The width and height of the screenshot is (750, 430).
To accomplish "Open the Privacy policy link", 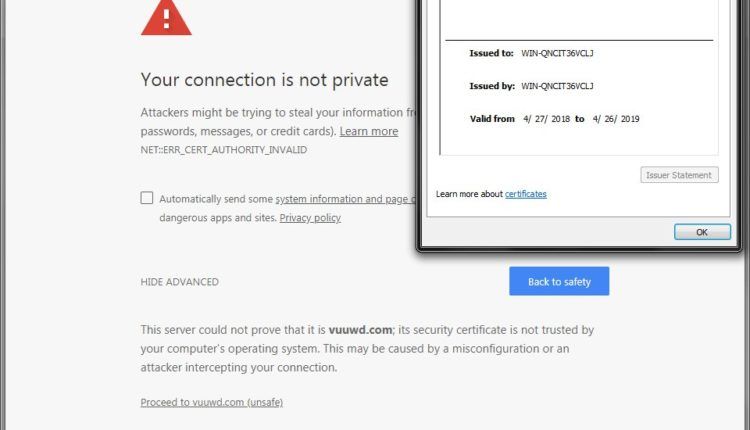I will pyautogui.click(x=310, y=218).
